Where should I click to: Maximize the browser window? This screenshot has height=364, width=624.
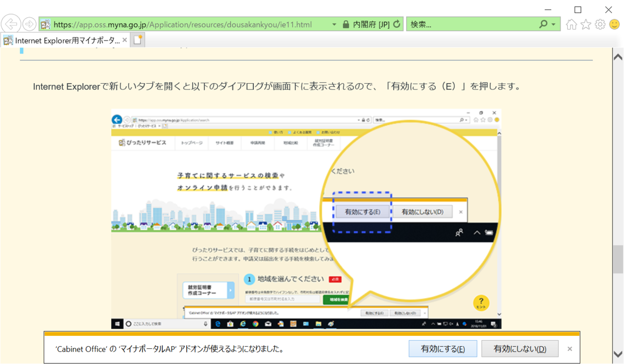[578, 9]
